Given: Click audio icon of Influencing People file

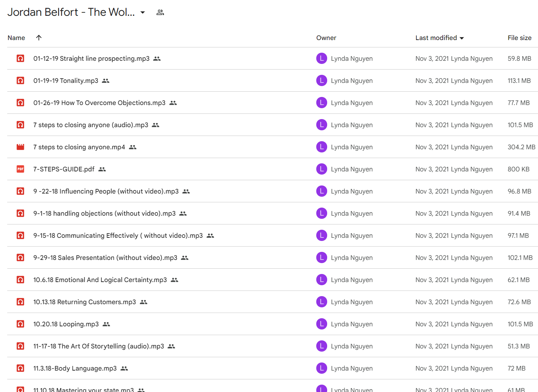Looking at the screenshot, I should pyautogui.click(x=20, y=191).
